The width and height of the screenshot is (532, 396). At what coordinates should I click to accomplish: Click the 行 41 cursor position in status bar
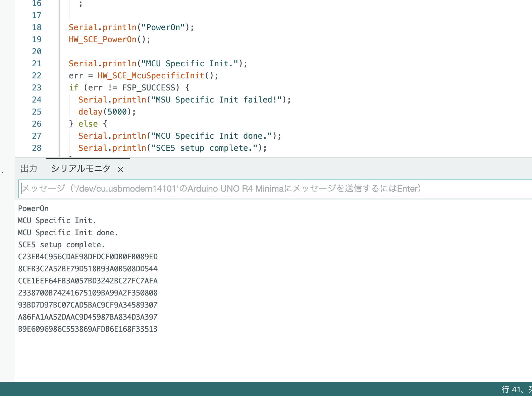(x=516, y=389)
